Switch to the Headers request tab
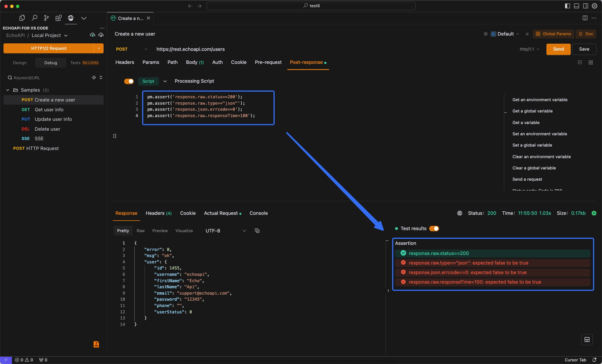The height and width of the screenshot is (364, 602). pyautogui.click(x=125, y=62)
